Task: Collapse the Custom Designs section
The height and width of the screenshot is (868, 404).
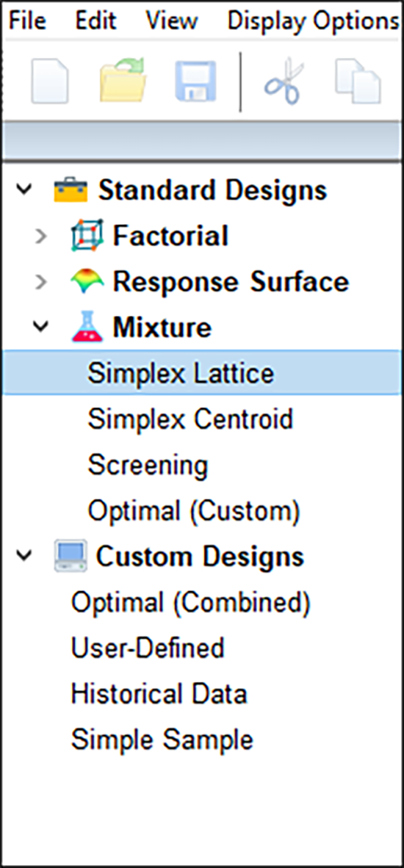Action: click(24, 556)
